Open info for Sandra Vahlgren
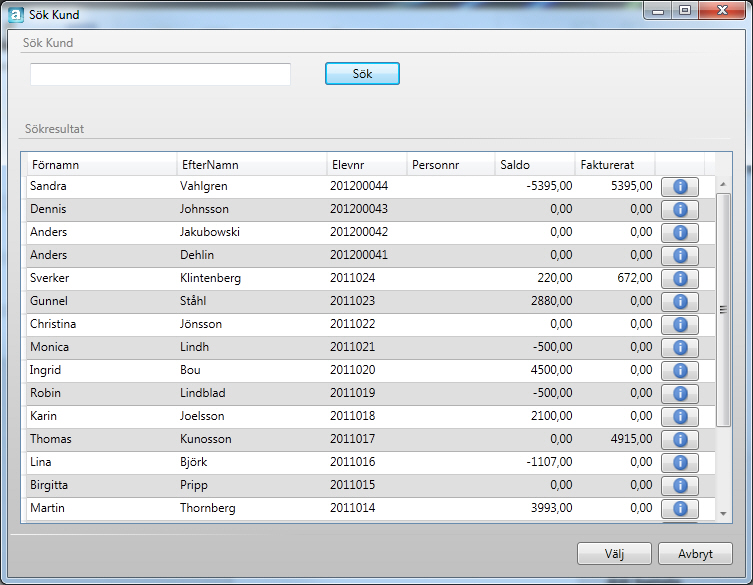The height and width of the screenshot is (585, 753). pyautogui.click(x=680, y=186)
